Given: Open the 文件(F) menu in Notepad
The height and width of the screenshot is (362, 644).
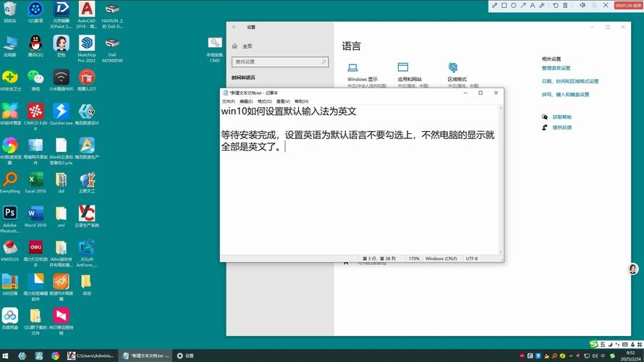Looking at the screenshot, I should coord(228,101).
